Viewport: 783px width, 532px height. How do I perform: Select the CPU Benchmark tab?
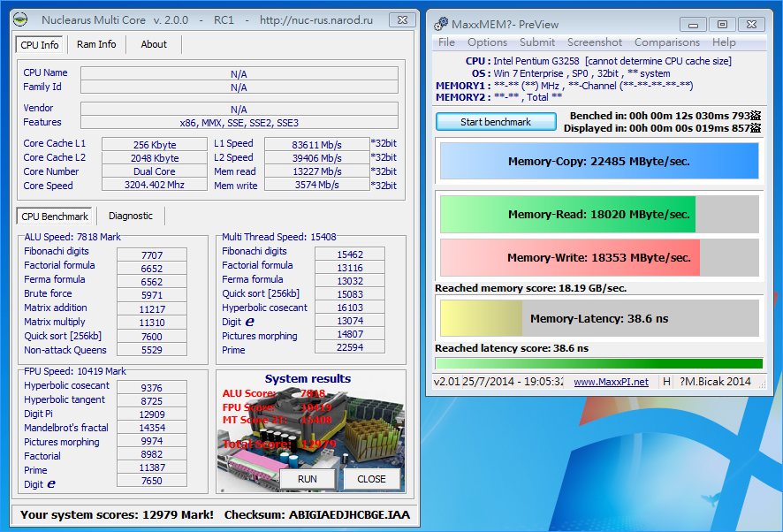[x=55, y=216]
